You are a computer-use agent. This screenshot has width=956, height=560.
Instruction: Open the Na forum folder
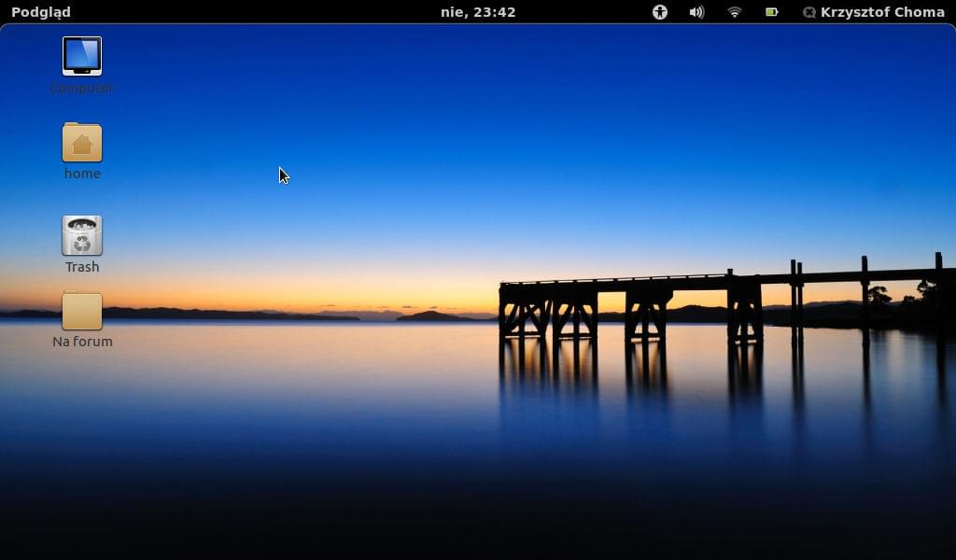click(x=82, y=310)
